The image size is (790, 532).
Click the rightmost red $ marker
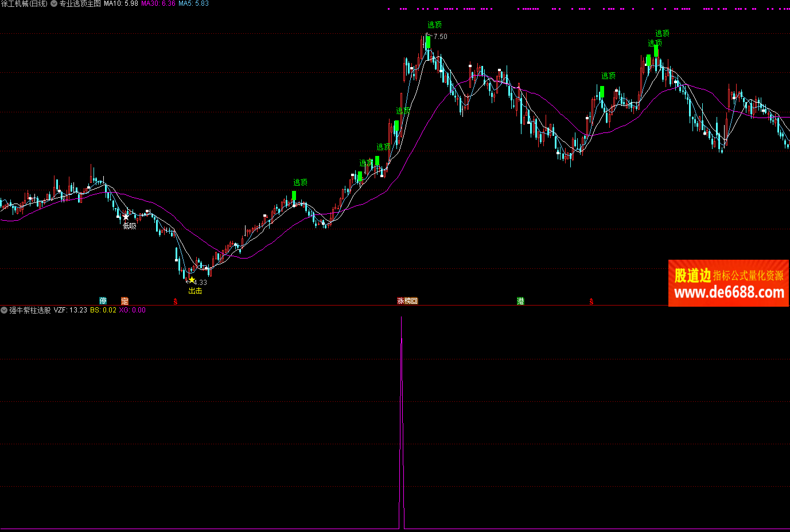(591, 302)
